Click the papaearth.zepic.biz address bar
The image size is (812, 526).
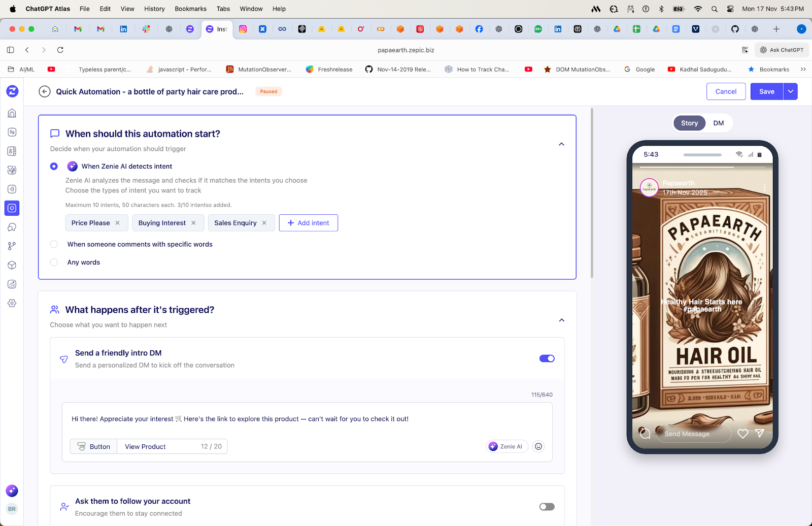[x=406, y=50]
